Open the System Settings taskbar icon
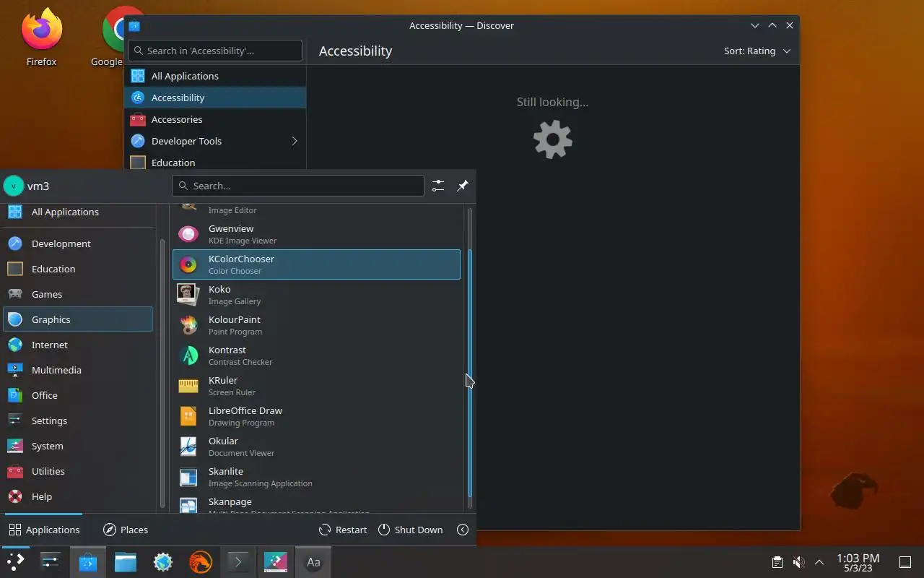 [51, 562]
